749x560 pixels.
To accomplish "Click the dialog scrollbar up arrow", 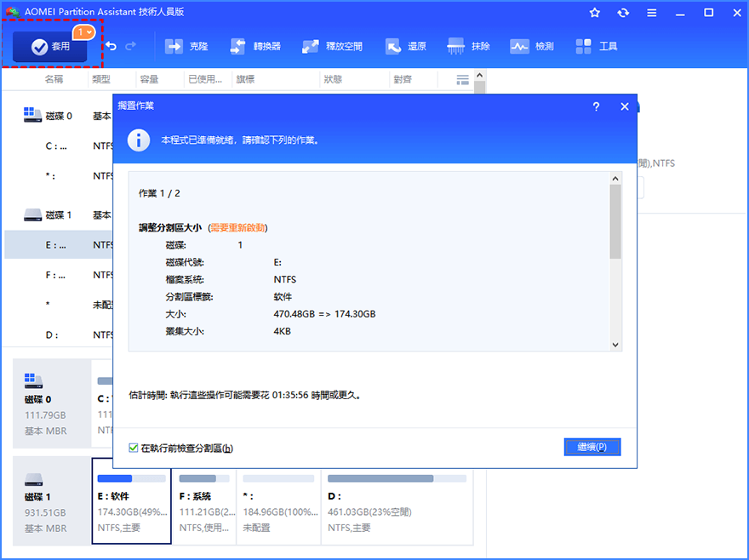I will coord(615,178).
